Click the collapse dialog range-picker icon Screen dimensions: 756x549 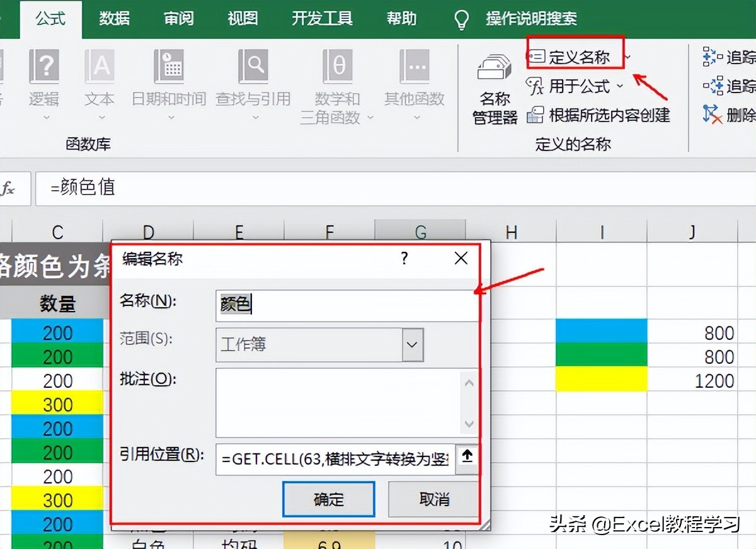[x=467, y=458]
